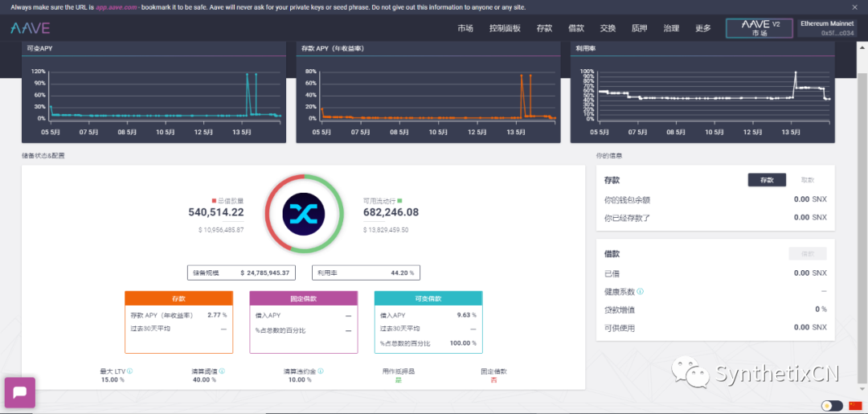Click the AAVE logo in header
Viewport: 868px width, 414px height.
(x=31, y=28)
